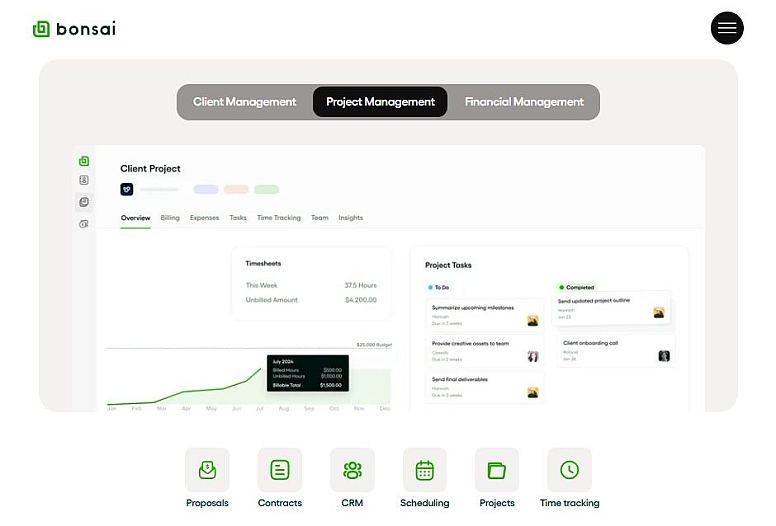
Task: Click the $25,000 Budget line label
Action: tap(374, 344)
